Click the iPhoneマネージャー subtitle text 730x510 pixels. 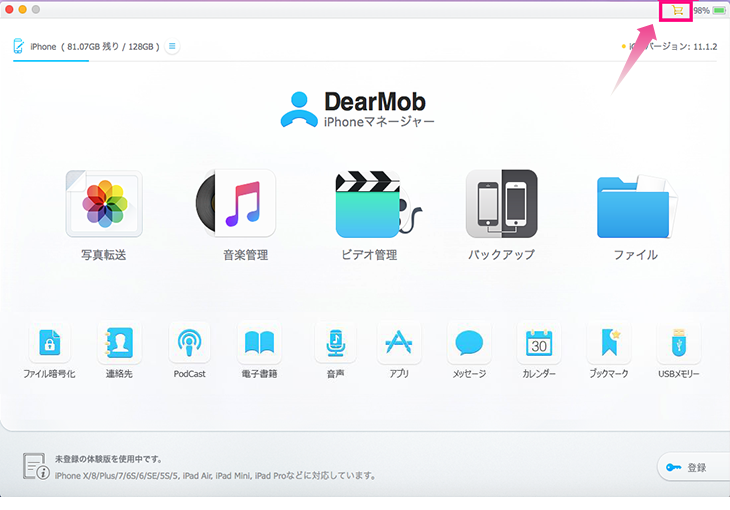coord(379,122)
